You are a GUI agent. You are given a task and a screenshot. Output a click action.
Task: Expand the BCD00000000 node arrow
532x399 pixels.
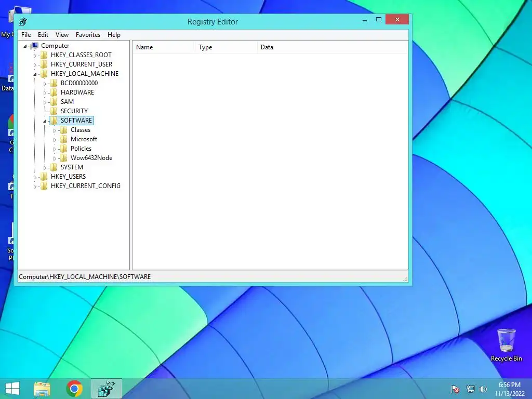click(x=45, y=84)
